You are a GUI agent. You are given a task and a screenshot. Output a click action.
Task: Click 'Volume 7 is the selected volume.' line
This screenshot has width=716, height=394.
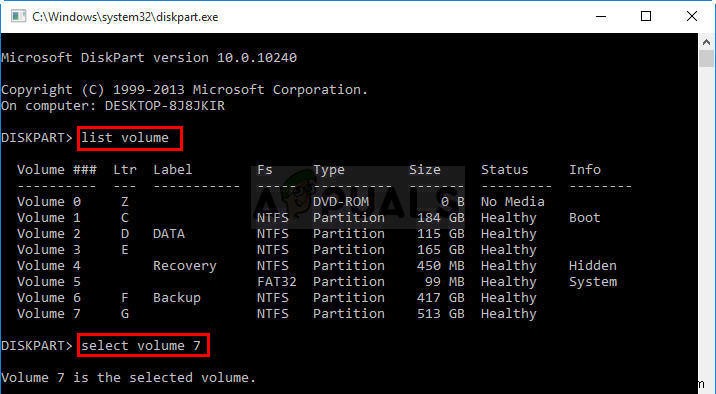[129, 378]
